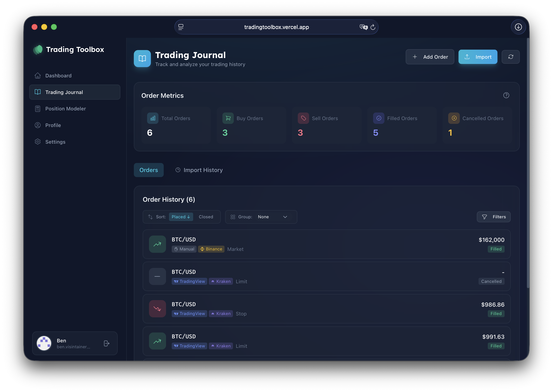Toggle sort direction on the Placed button
This screenshot has height=392, width=553.
coord(181,217)
